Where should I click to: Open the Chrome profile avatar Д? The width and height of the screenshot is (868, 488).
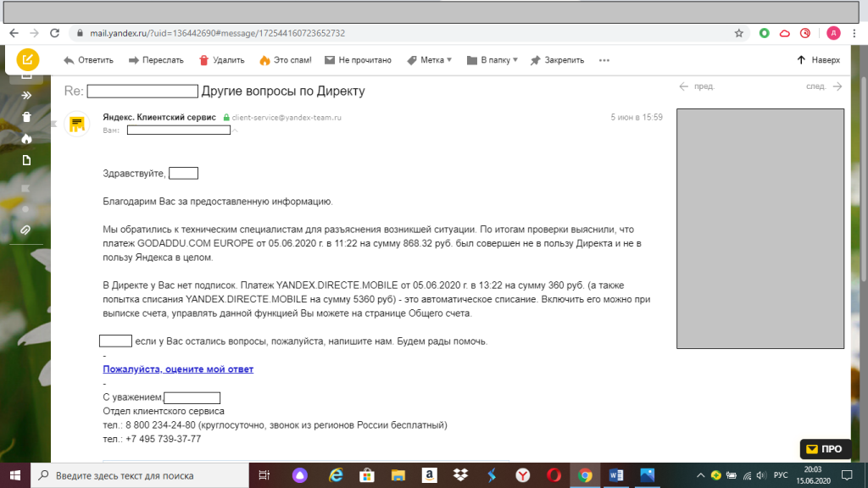point(833,33)
